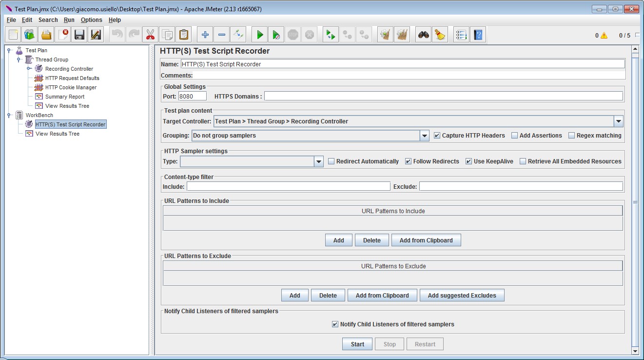The image size is (644, 360).
Task: Click Add under URL Patterns to Include
Action: pos(339,240)
